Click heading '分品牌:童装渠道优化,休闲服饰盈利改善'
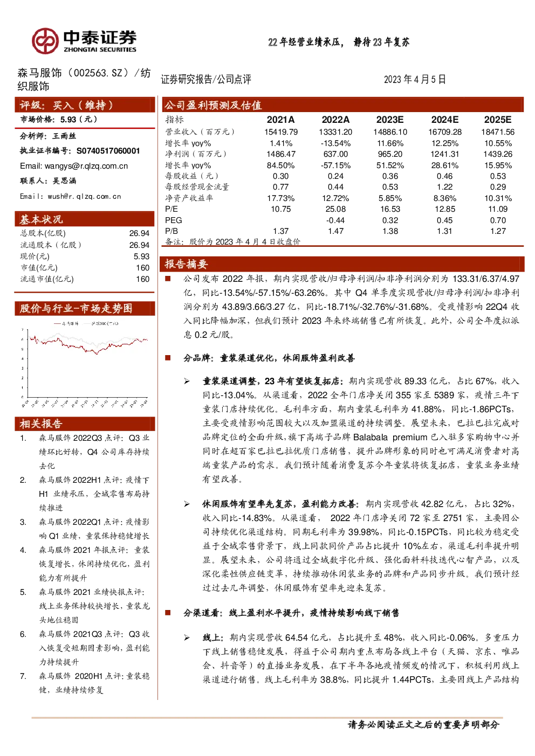This screenshot has width=535, height=756. point(269,358)
